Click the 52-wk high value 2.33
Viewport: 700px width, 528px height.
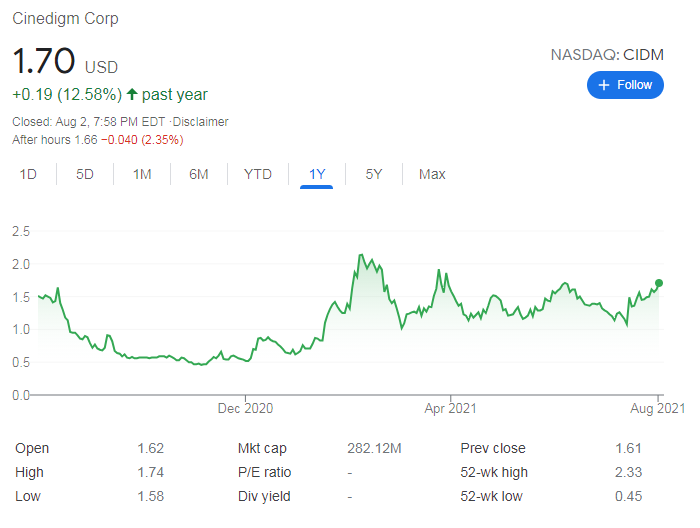628,472
